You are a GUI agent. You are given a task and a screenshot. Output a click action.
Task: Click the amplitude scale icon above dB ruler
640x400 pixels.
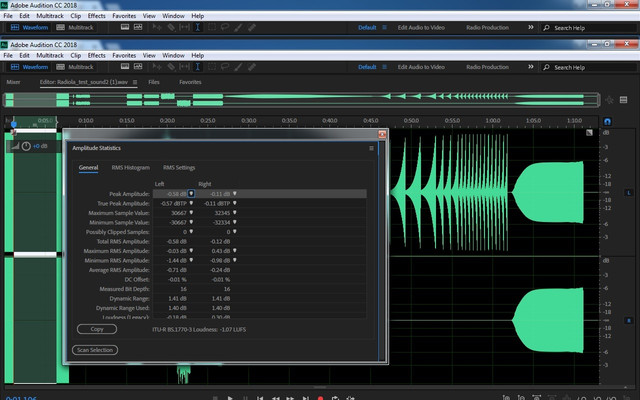click(589, 133)
